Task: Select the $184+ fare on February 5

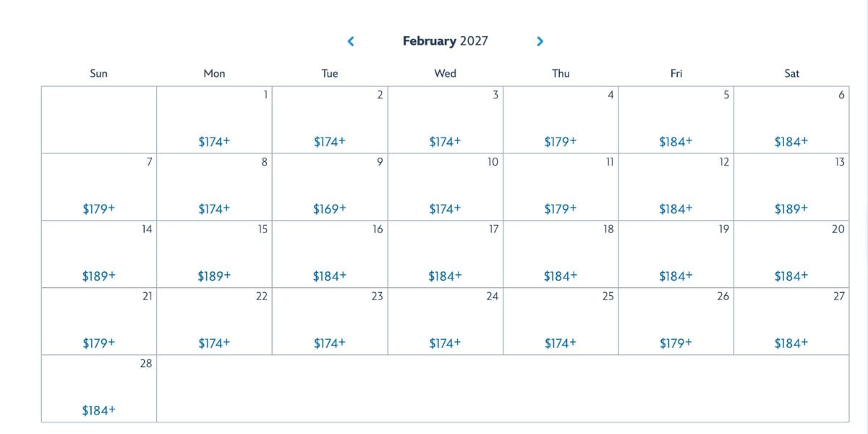Action: click(676, 141)
